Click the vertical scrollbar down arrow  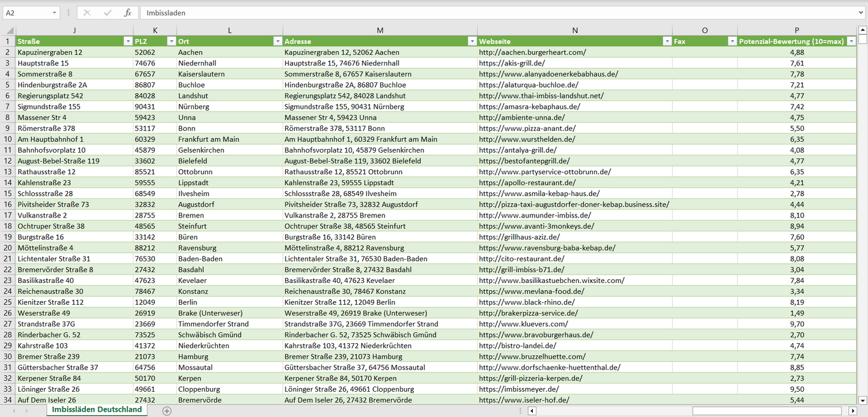863,400
